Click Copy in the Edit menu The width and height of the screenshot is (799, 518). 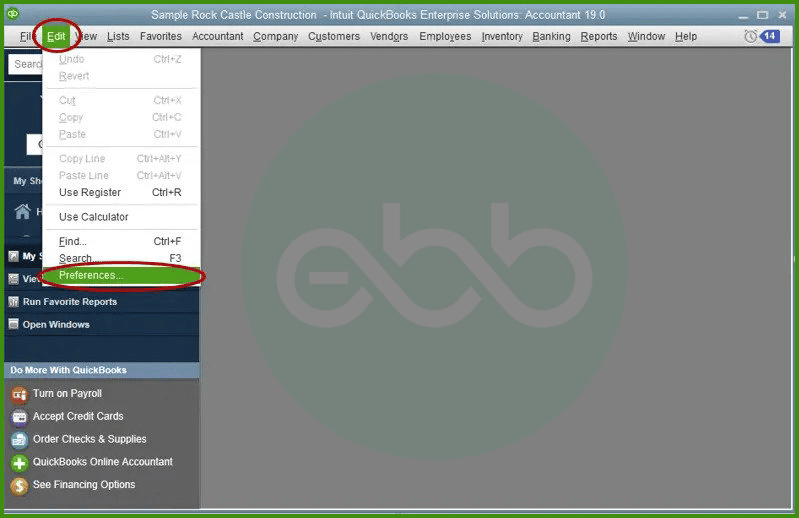pyautogui.click(x=121, y=117)
